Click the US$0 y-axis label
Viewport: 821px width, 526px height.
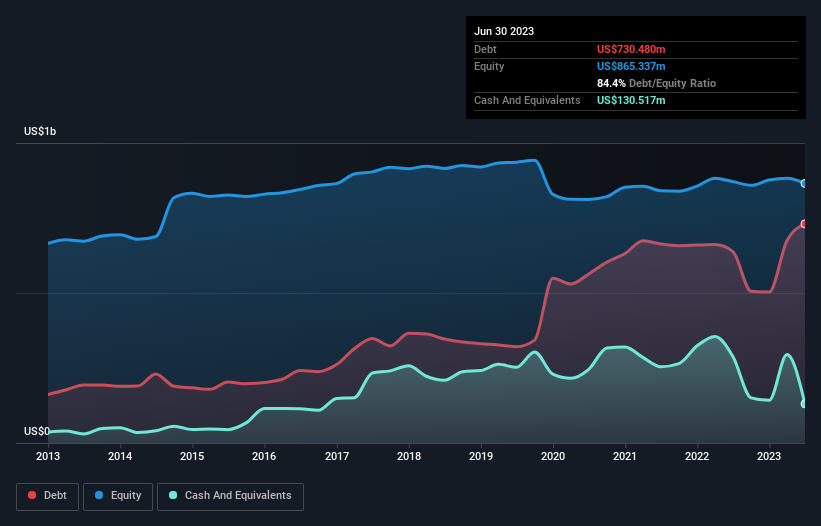(x=37, y=431)
